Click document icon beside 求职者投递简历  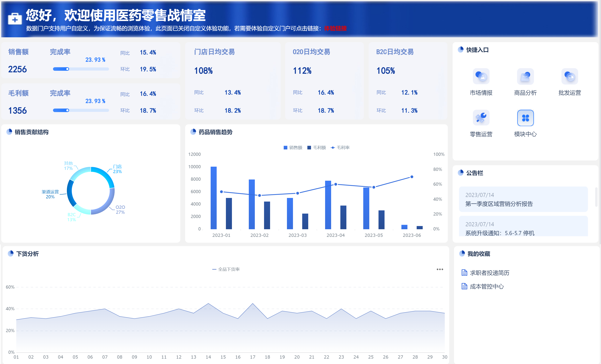click(x=464, y=273)
